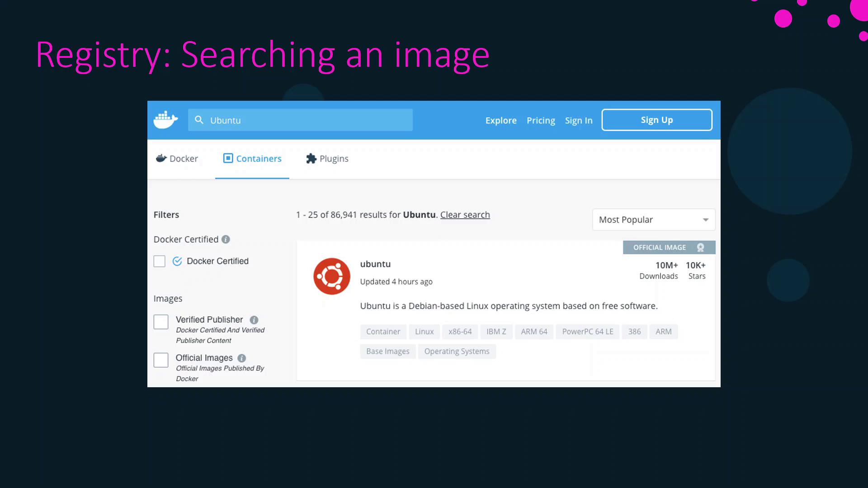Check the Verified Publisher filter
868x488 pixels.
(161, 322)
